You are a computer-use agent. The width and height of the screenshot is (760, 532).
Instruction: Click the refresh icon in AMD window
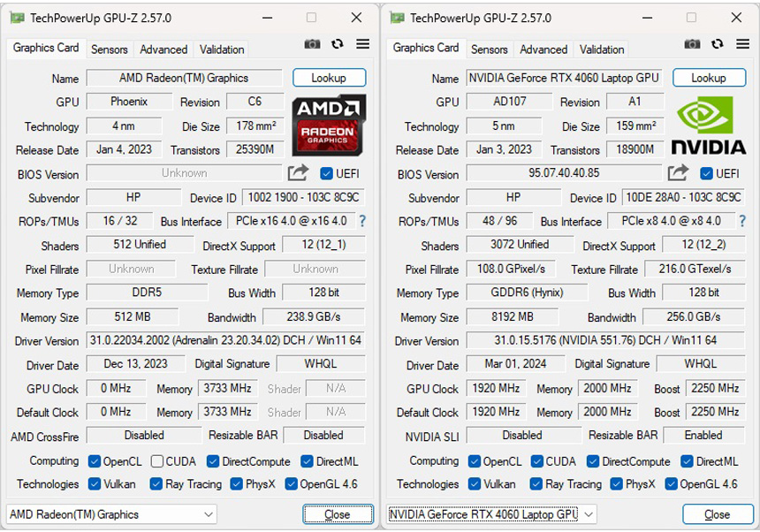337,44
